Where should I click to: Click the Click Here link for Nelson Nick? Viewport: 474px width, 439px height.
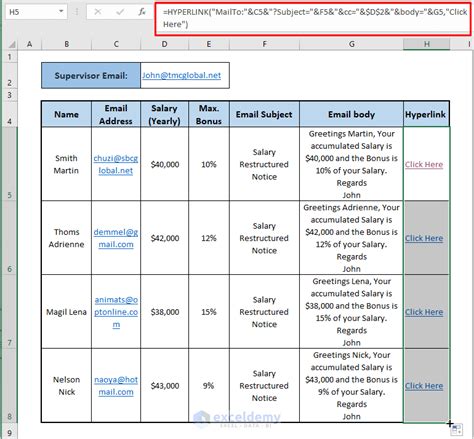pos(424,386)
